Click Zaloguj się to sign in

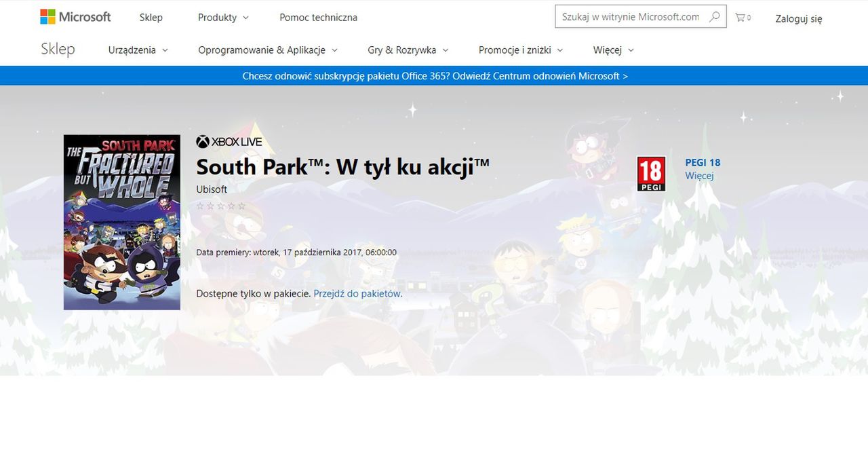799,19
